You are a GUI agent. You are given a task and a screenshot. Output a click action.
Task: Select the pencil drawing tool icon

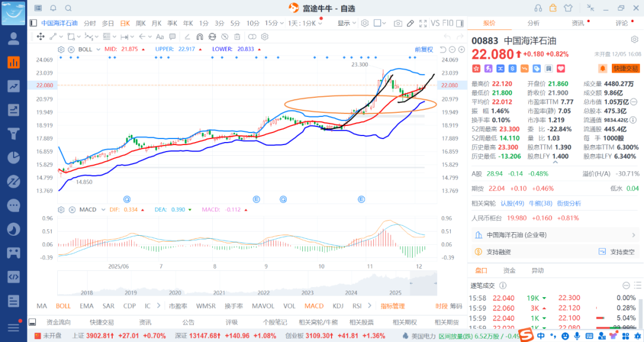410,23
